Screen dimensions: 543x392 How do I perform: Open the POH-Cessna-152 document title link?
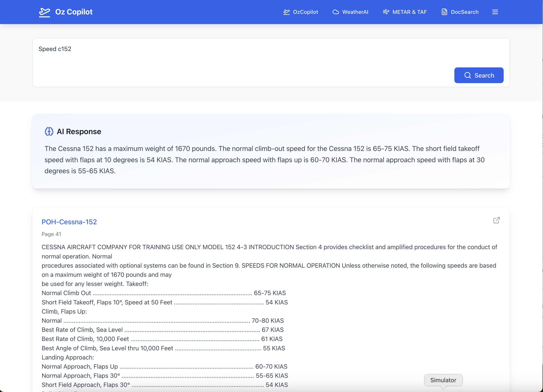pyautogui.click(x=69, y=222)
